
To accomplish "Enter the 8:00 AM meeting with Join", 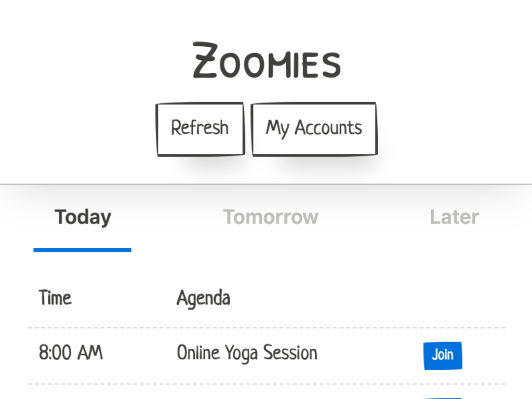I will coord(443,355).
